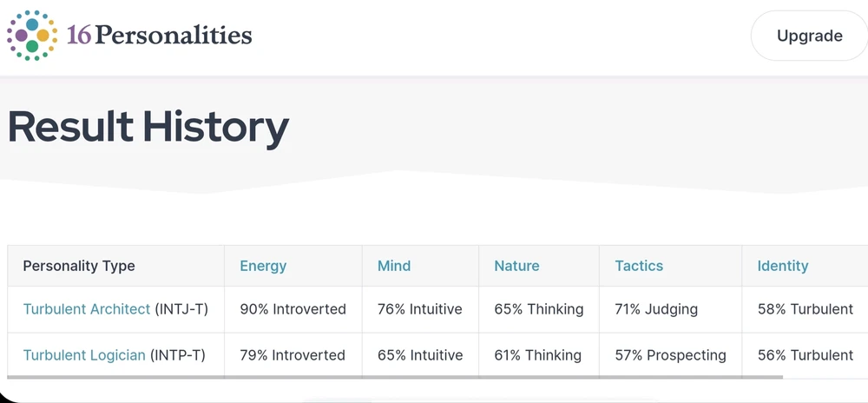Image resolution: width=868 pixels, height=403 pixels.
Task: Click the Mind column header link
Action: pyautogui.click(x=394, y=266)
